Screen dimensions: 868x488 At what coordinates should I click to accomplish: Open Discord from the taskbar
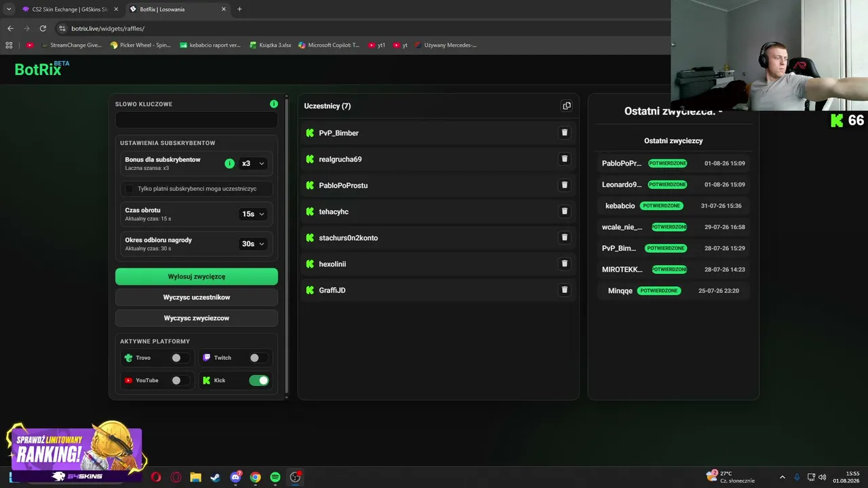click(x=235, y=477)
